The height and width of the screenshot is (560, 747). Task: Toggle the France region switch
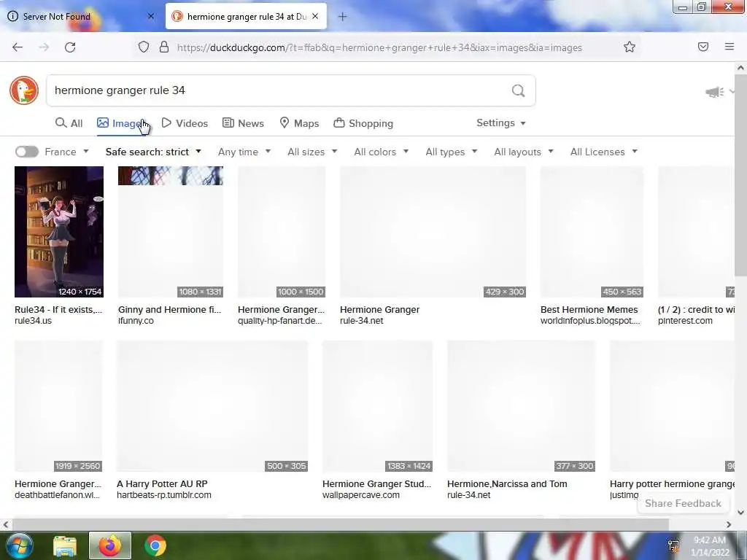(27, 152)
